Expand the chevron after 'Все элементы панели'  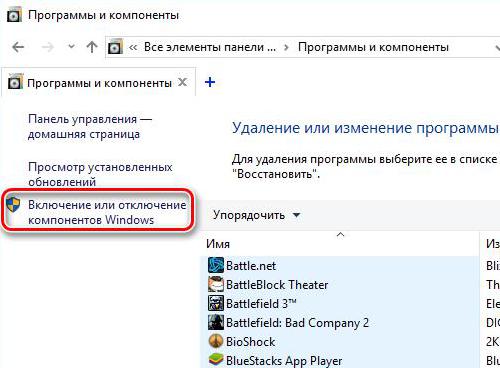click(286, 48)
